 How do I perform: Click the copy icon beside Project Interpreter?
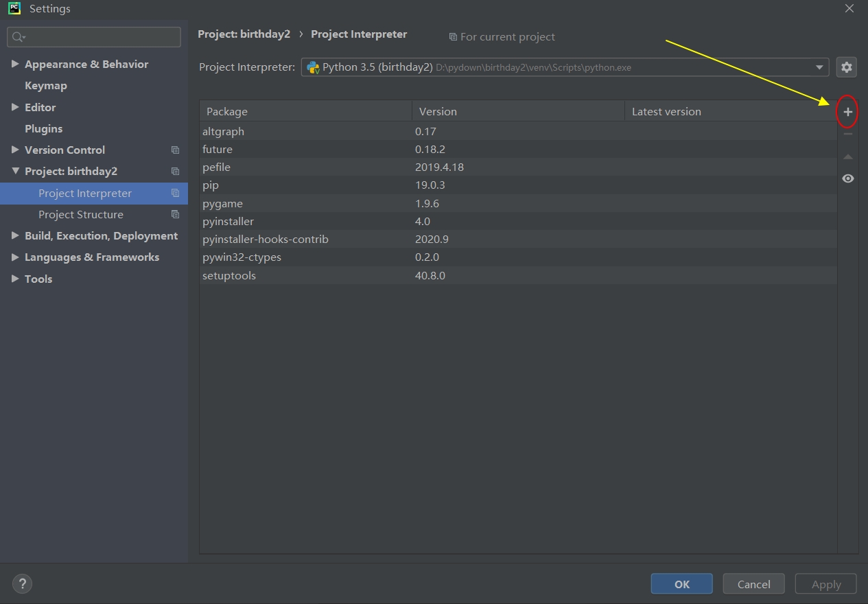(x=175, y=194)
